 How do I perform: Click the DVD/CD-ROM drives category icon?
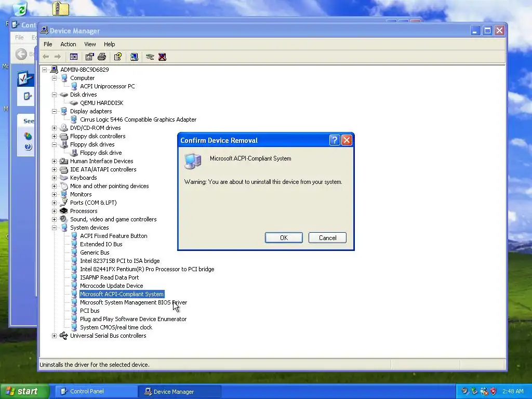[64, 128]
